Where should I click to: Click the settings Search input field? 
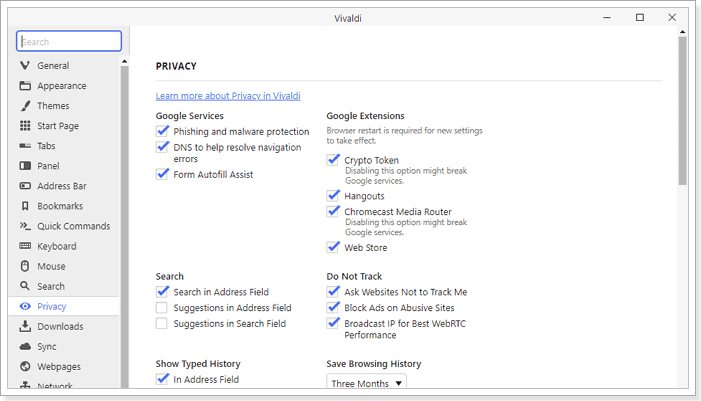tap(69, 42)
